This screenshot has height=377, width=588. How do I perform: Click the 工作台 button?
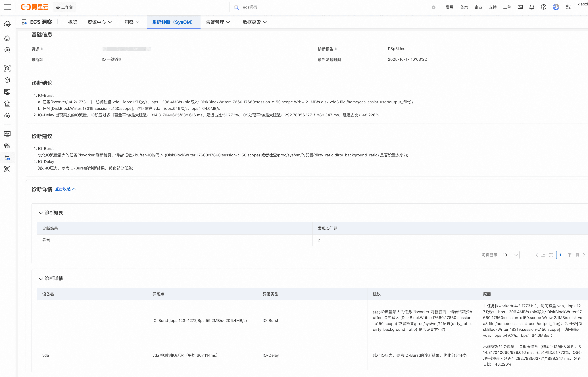64,7
